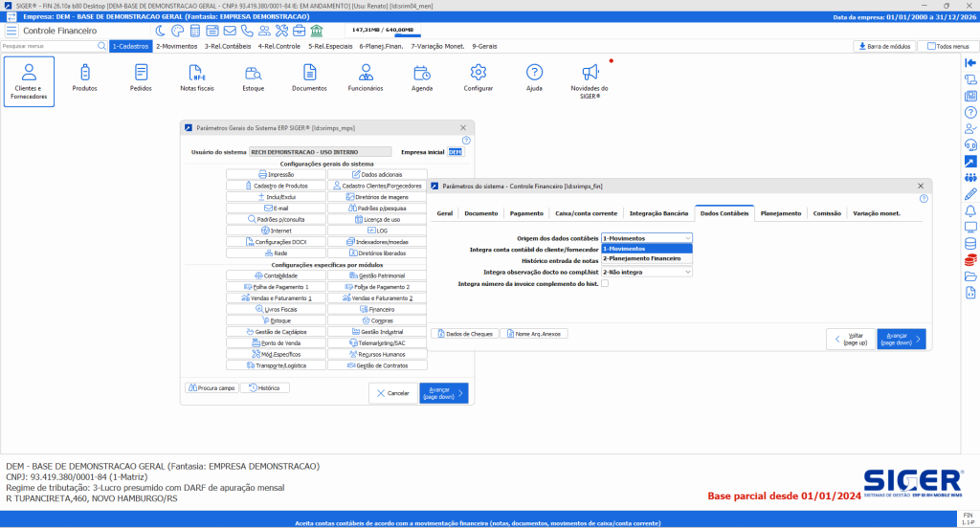Toggle Integra número da invoice checkbox
Image resolution: width=980 pixels, height=528 pixels.
tap(605, 284)
